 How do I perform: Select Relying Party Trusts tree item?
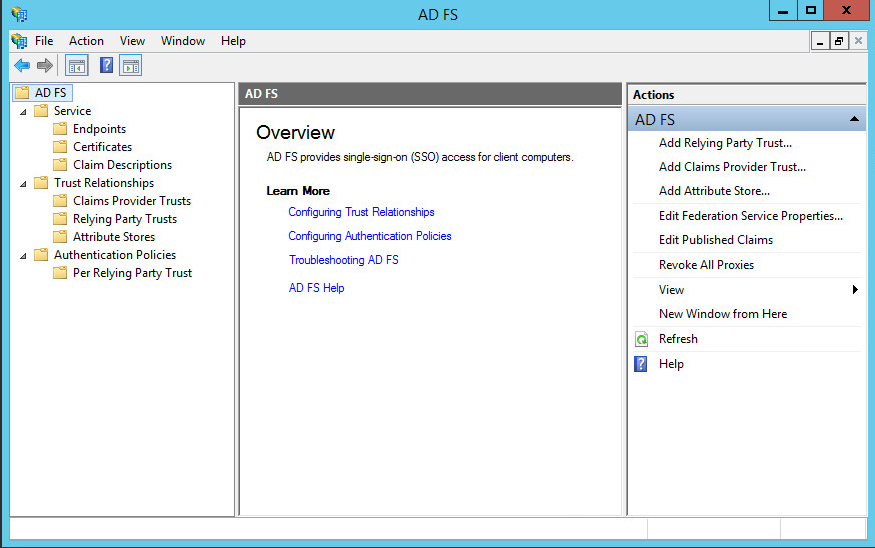[x=124, y=219]
